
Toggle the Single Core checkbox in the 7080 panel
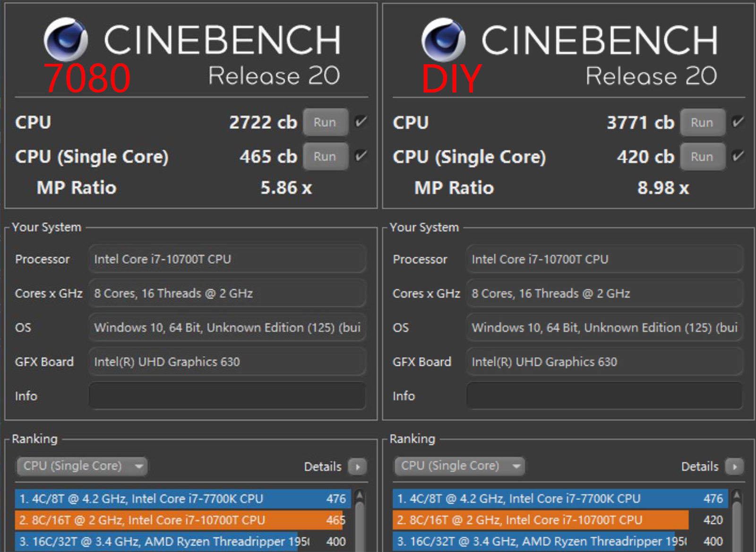(x=361, y=156)
